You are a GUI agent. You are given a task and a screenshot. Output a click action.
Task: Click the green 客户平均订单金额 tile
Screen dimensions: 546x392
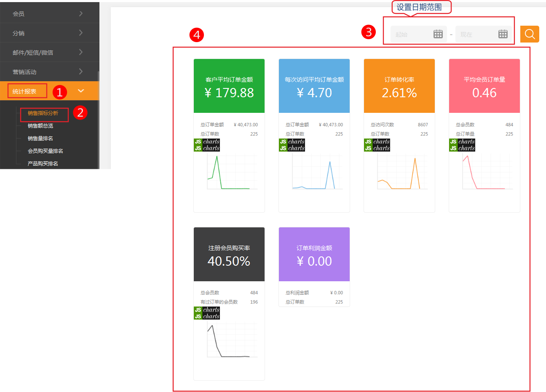[229, 86]
